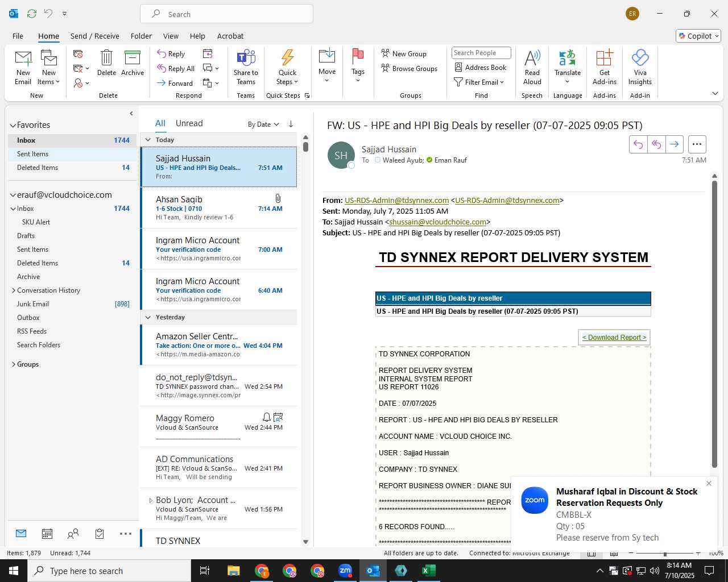Collapse the ribbon with the chevron
This screenshot has width=728, height=582.
point(715,93)
